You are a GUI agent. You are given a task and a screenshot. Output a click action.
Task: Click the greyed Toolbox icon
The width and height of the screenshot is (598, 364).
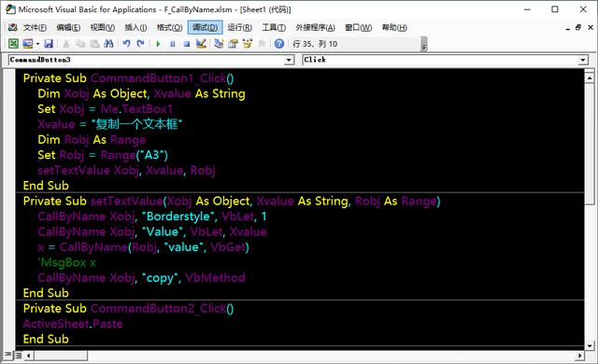click(x=262, y=44)
